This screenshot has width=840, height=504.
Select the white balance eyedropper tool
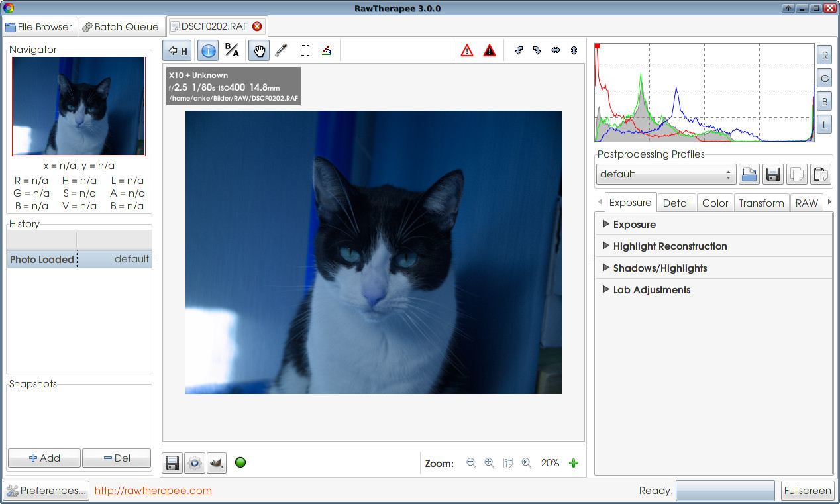[281, 50]
